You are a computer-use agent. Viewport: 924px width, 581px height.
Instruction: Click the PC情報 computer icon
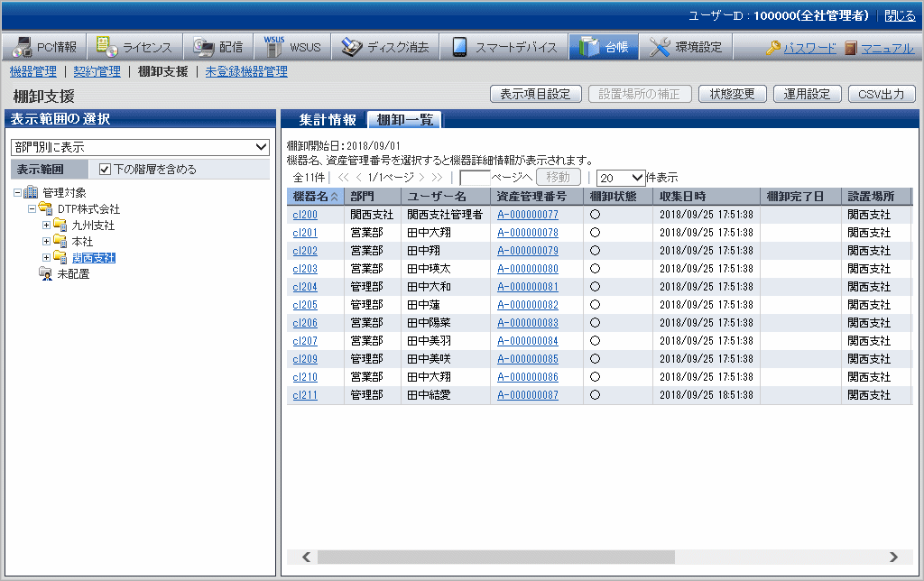21,48
